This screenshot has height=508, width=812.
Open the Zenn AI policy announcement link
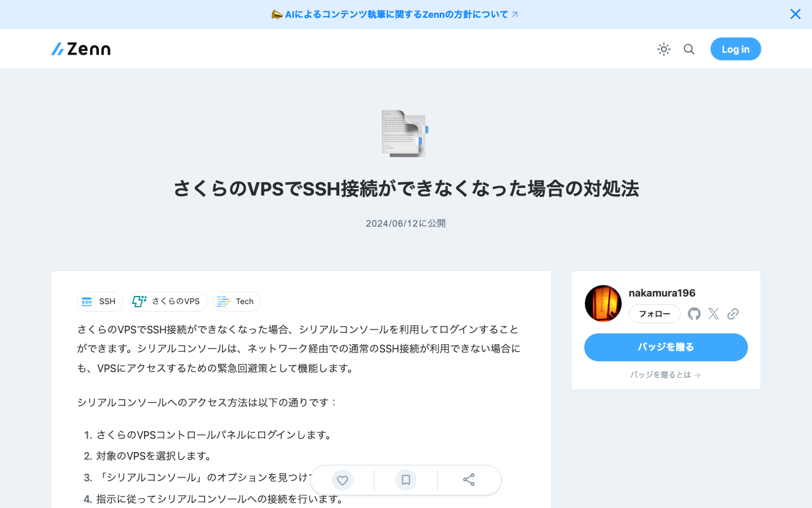(395, 14)
